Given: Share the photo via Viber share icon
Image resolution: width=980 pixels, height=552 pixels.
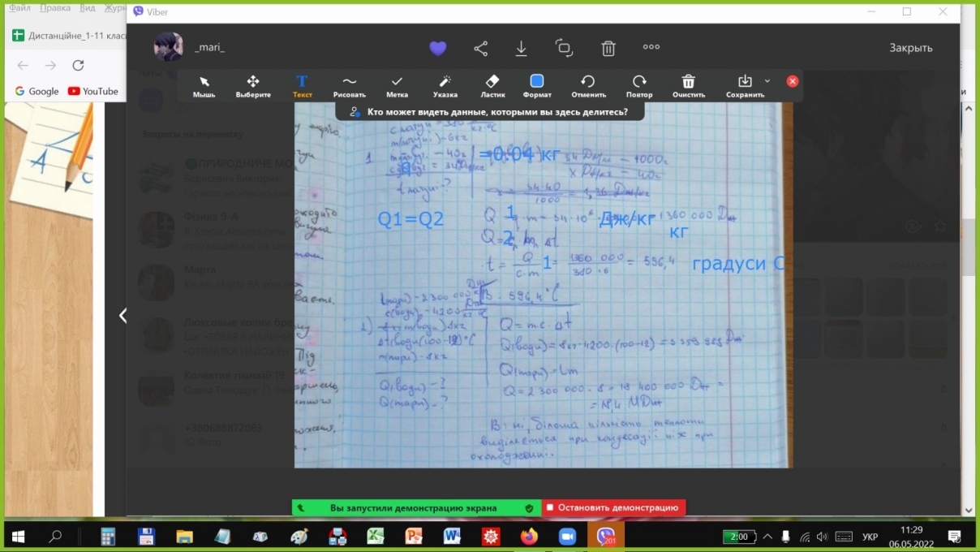Looking at the screenshot, I should [x=480, y=48].
